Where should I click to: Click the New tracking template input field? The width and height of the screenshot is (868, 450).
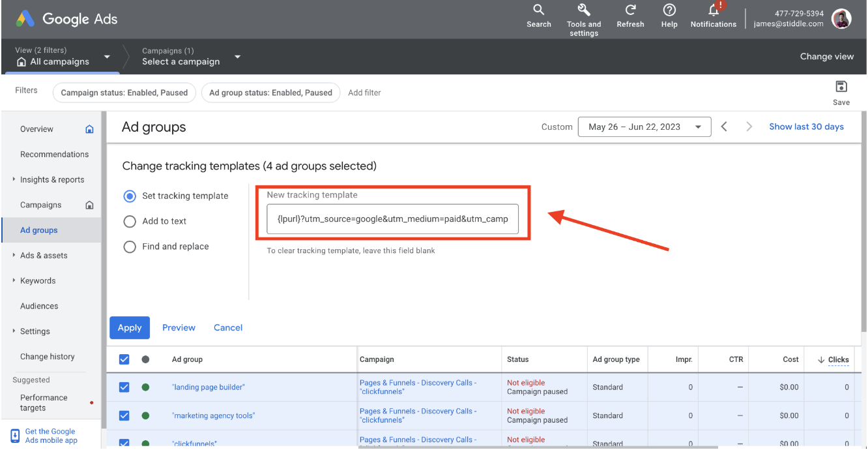[393, 219]
